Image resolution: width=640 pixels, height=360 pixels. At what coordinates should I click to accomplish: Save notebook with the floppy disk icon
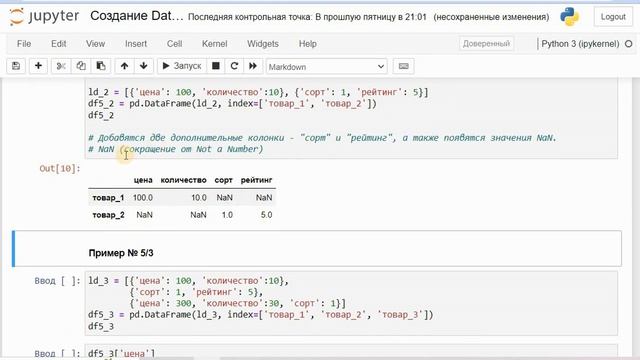[x=16, y=66]
